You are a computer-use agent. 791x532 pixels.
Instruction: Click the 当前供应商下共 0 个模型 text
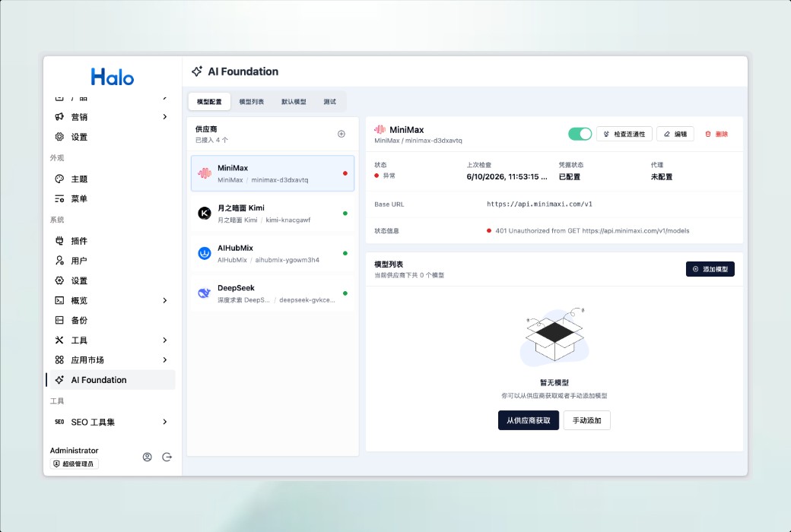coord(409,275)
